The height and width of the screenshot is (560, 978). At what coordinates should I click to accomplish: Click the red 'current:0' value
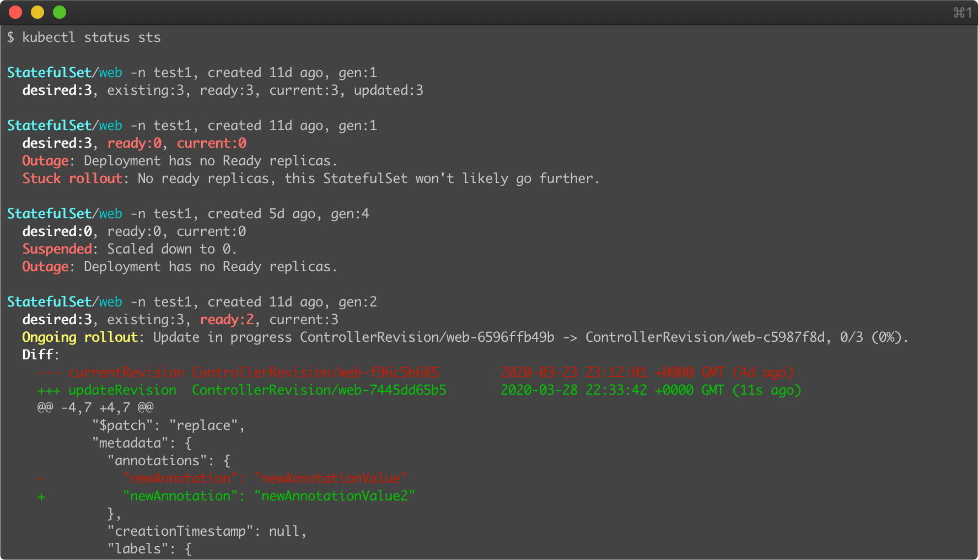[x=212, y=143]
